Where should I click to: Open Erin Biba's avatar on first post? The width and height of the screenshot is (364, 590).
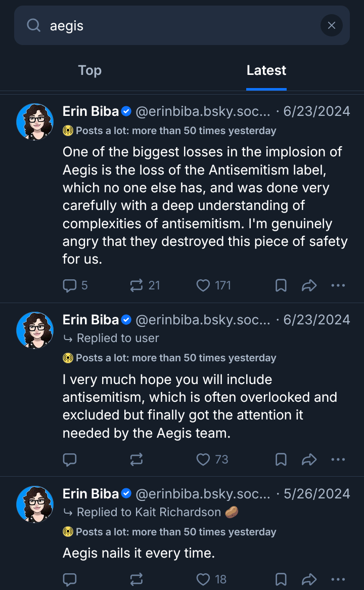35,122
